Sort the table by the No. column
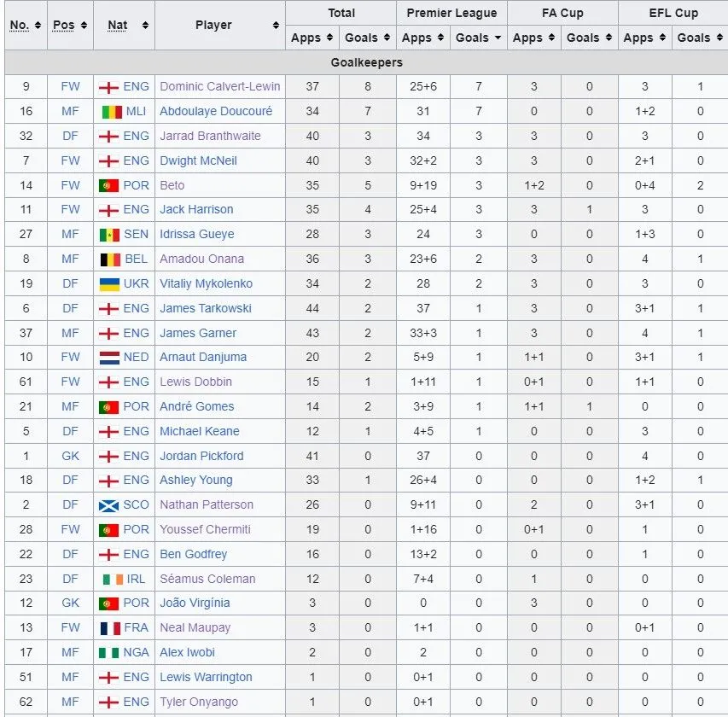728x717 pixels. [x=26, y=25]
